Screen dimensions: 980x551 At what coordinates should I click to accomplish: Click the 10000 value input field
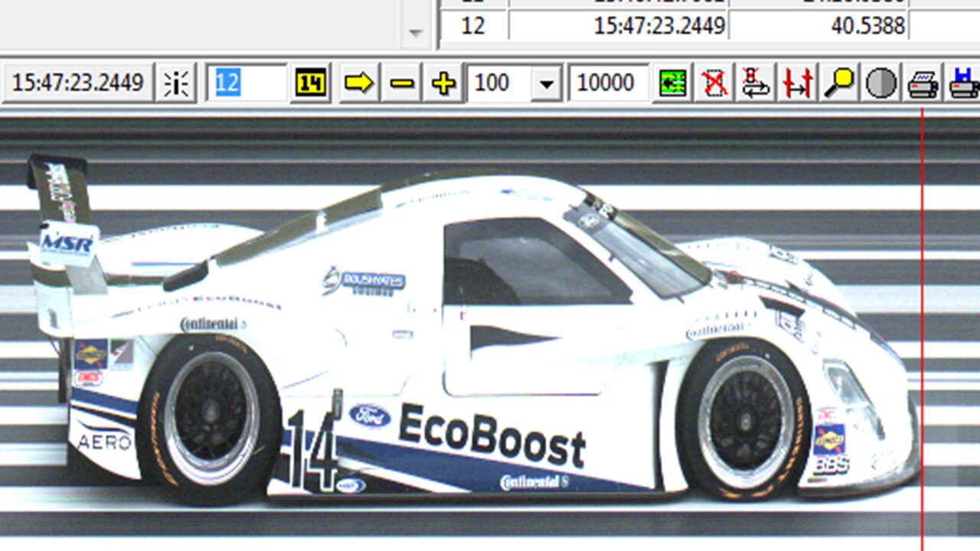(608, 83)
